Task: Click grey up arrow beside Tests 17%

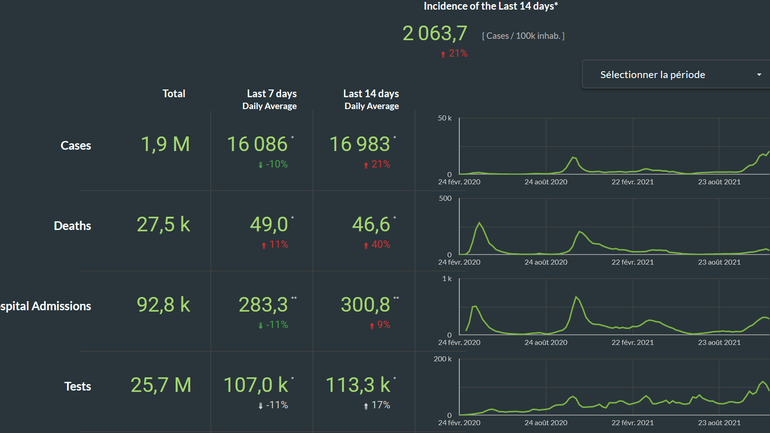Action: point(366,405)
